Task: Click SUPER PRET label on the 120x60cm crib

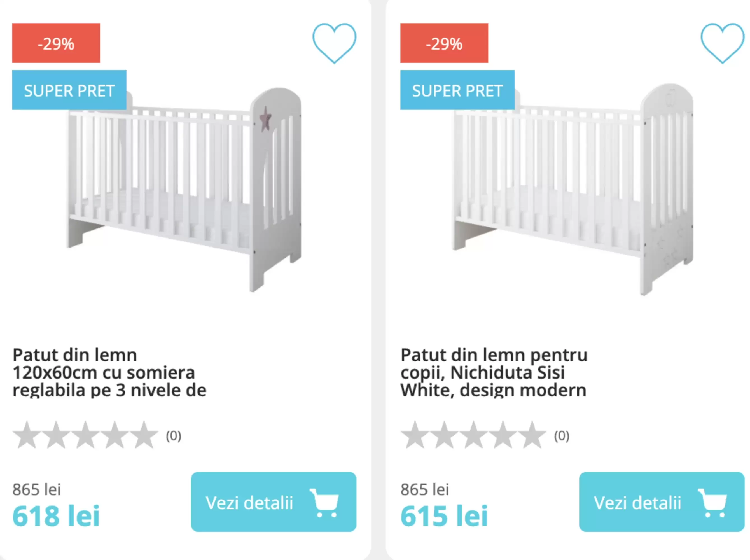Action: pyautogui.click(x=69, y=90)
